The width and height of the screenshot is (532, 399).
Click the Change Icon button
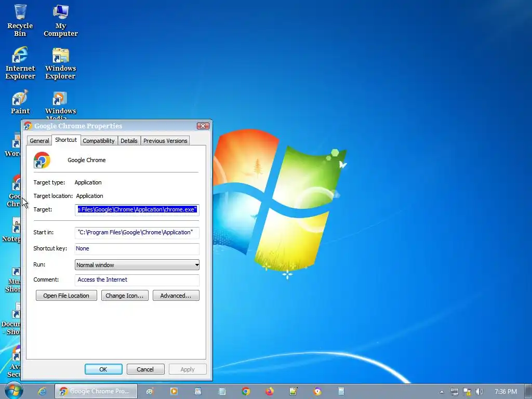point(125,296)
